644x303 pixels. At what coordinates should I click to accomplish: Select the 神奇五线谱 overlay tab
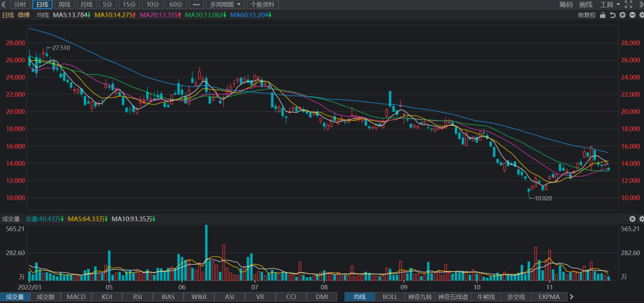tap(453, 297)
